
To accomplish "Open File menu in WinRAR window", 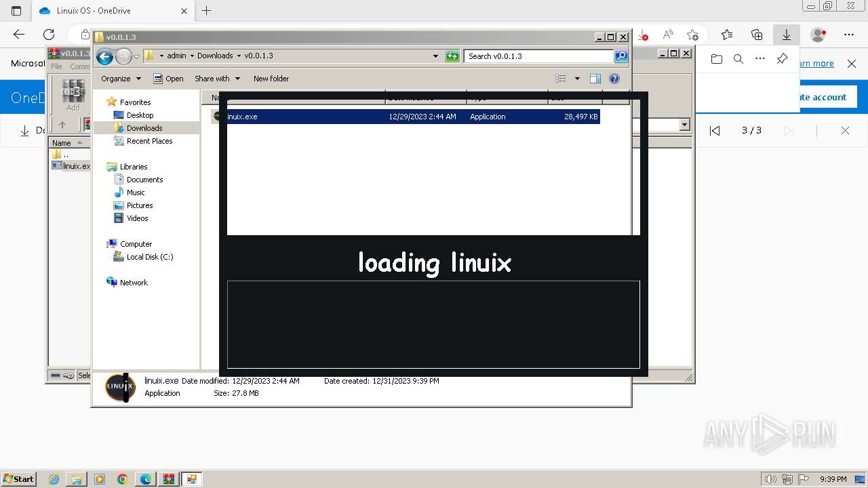I will click(56, 66).
